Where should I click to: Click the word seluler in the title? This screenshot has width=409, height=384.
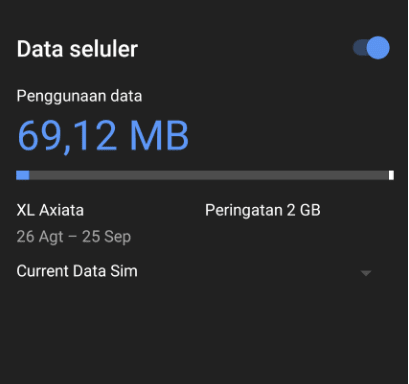click(104, 49)
